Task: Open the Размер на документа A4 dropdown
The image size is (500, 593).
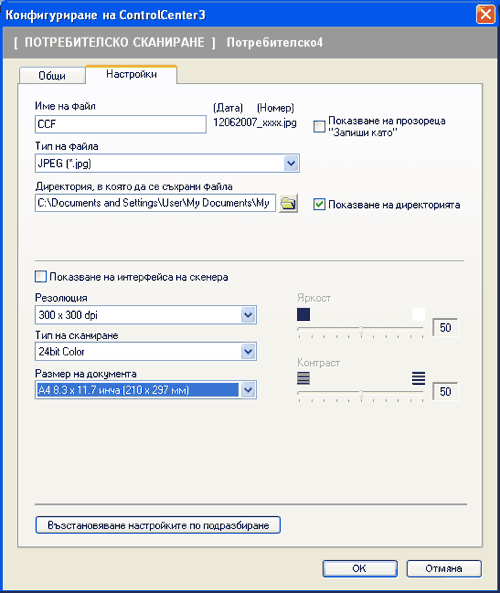Action: (248, 390)
